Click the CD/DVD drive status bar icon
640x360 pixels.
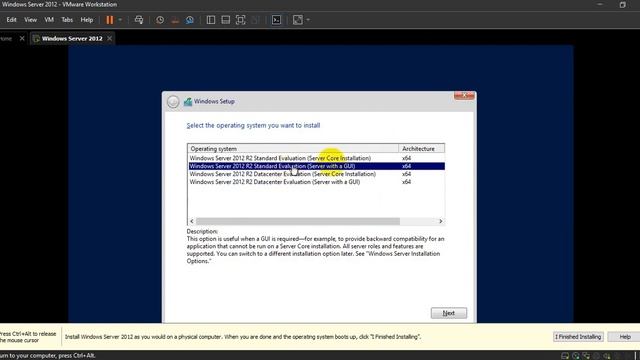[576, 356]
